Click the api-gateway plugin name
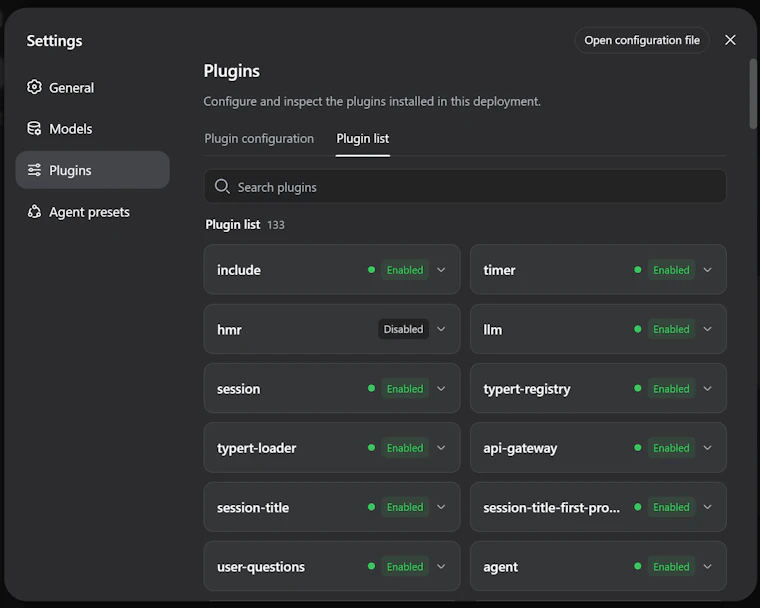 pos(520,448)
